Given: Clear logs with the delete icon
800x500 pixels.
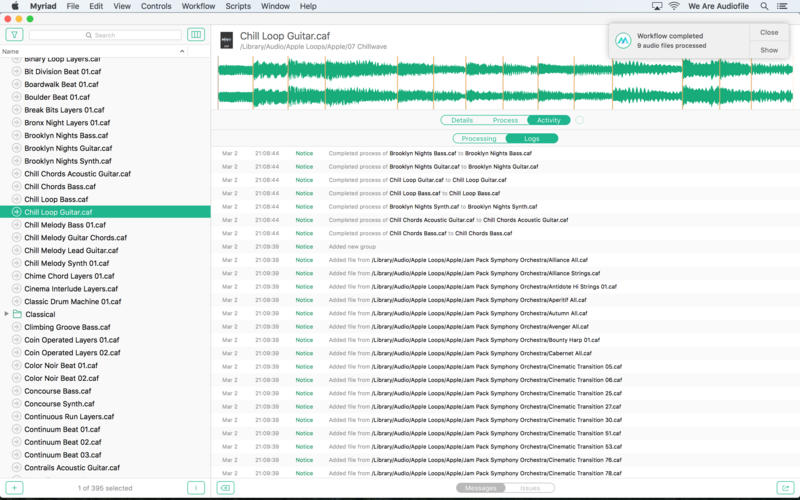Looking at the screenshot, I should pyautogui.click(x=226, y=488).
